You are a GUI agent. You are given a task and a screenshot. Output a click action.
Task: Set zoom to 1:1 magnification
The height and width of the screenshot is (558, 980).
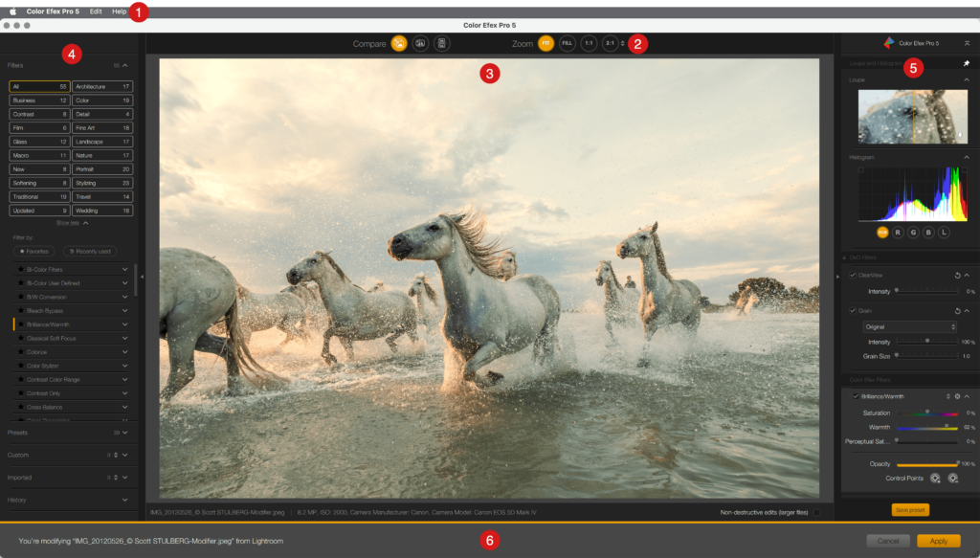coord(589,43)
